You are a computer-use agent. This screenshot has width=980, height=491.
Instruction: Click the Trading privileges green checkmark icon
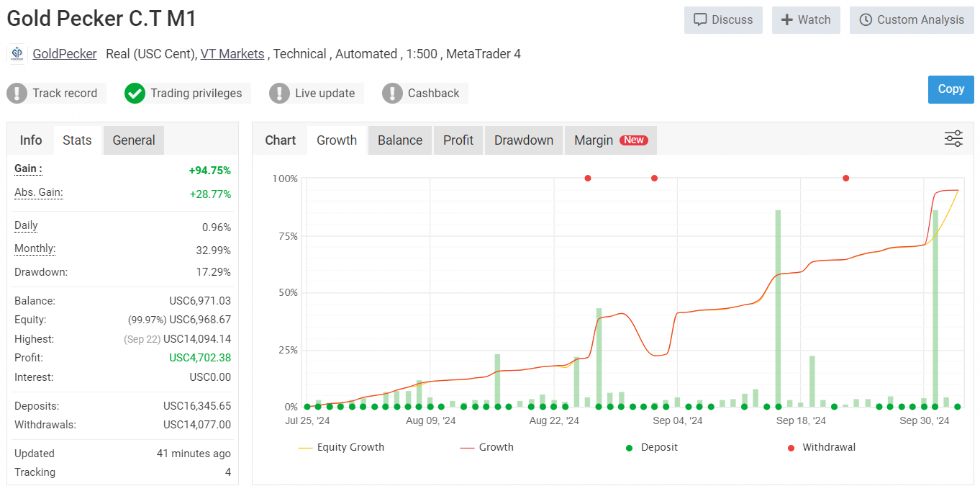(135, 93)
